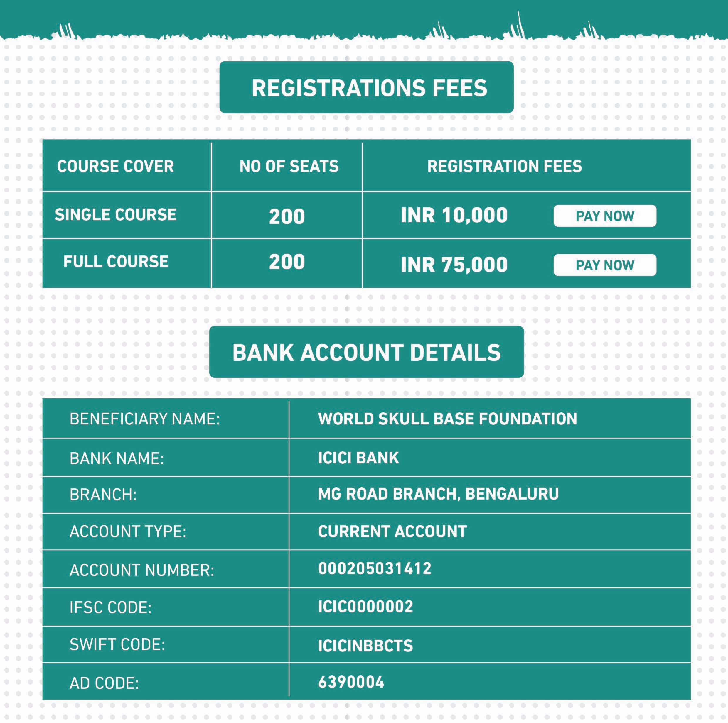Screen dimensions: 728x723
Task: Click Pay Now for the Single Course
Action: coord(604,216)
